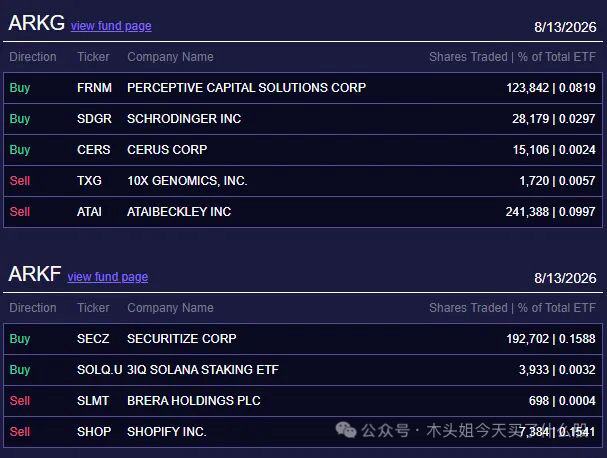The image size is (607, 458).
Task: Click ARKG Ticker column header
Action: tap(93, 57)
